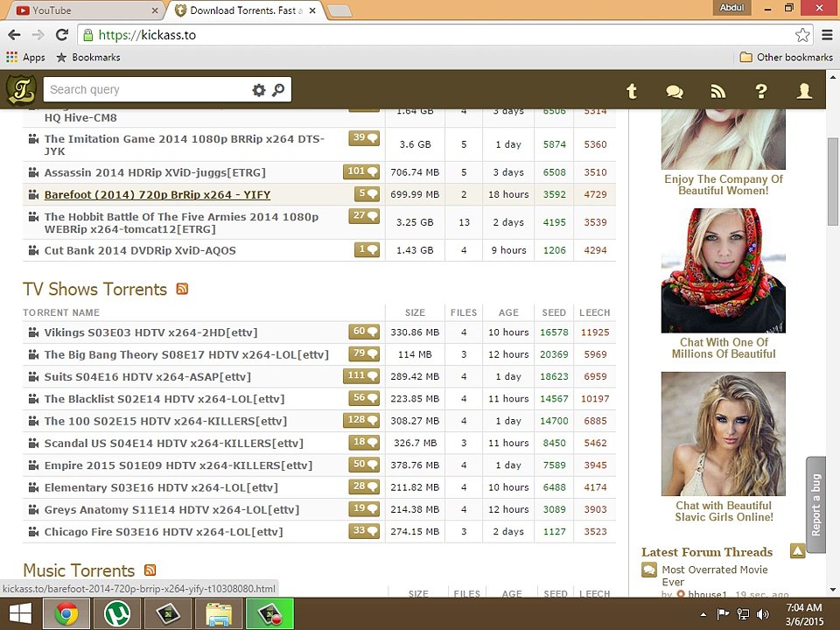Click the Report a bug side tab
The height and width of the screenshot is (630, 840).
(815, 505)
